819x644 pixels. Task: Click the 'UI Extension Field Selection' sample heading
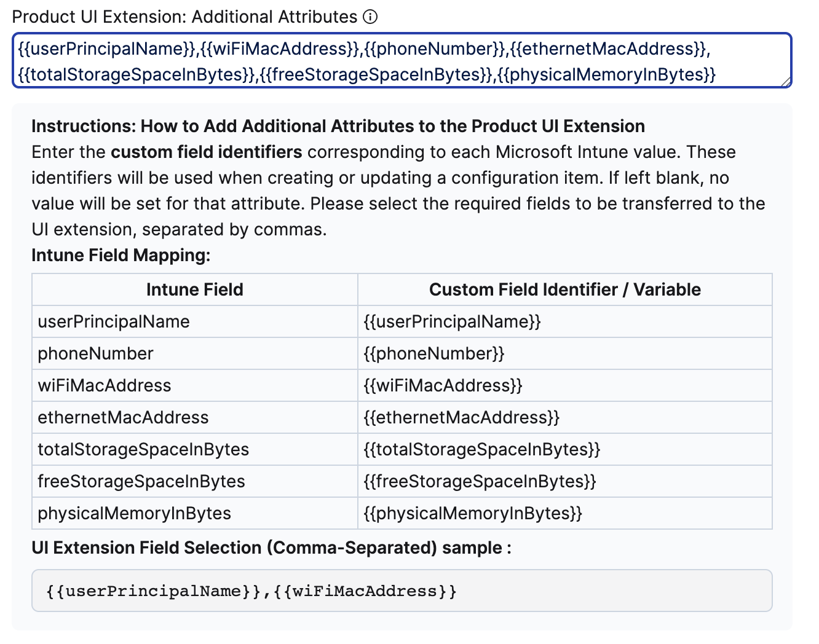click(271, 548)
